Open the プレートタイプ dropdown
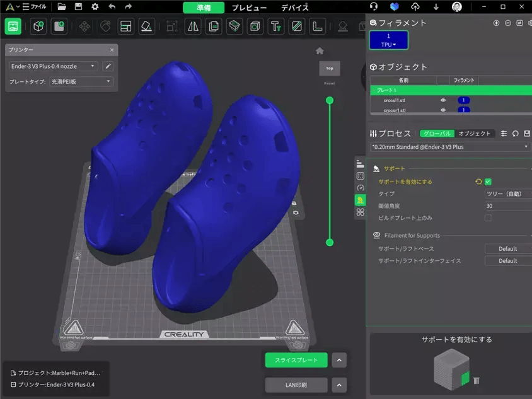 tap(82, 80)
